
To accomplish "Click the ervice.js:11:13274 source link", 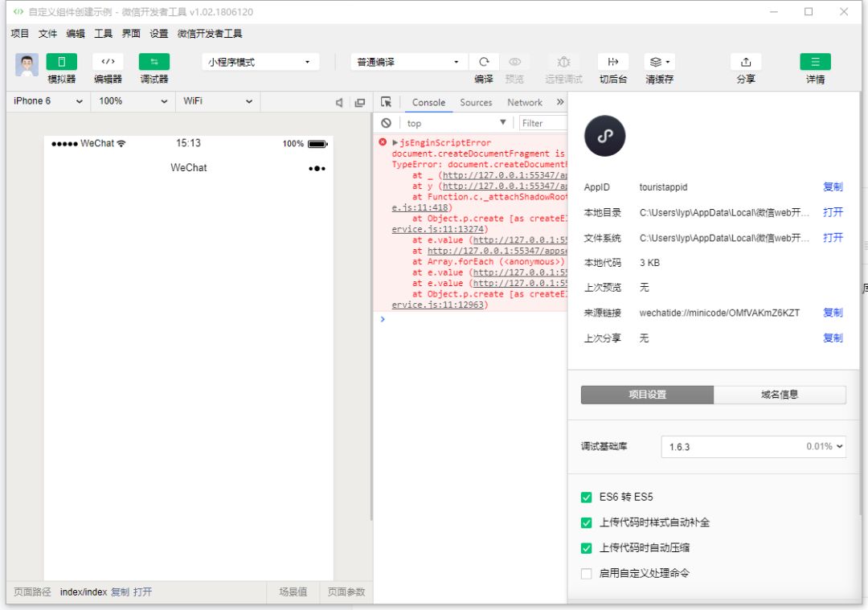I will [439, 229].
